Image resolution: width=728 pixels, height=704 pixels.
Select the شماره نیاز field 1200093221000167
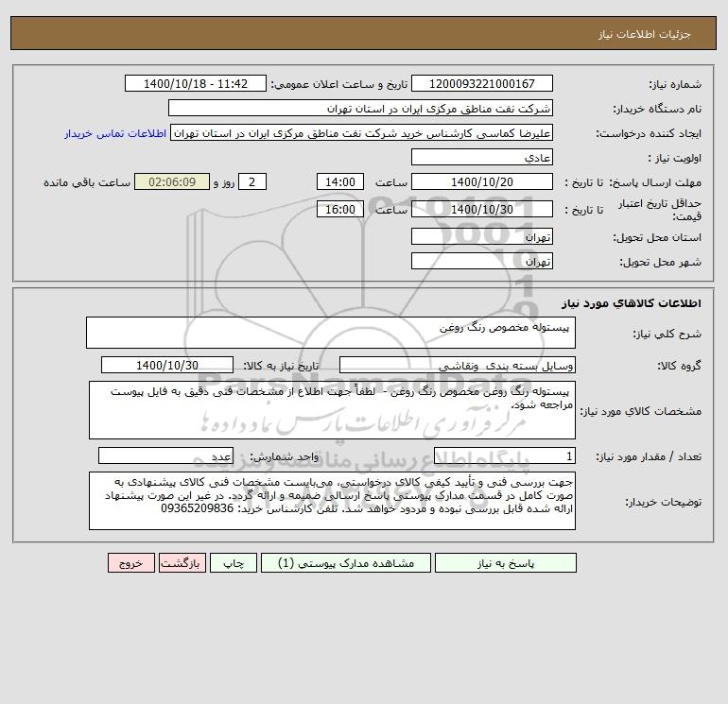tap(482, 83)
